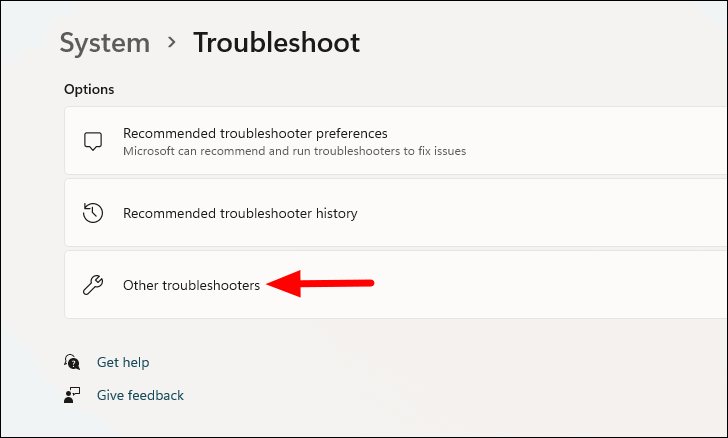
Task: Click the clock history icon
Action: pos(93,213)
